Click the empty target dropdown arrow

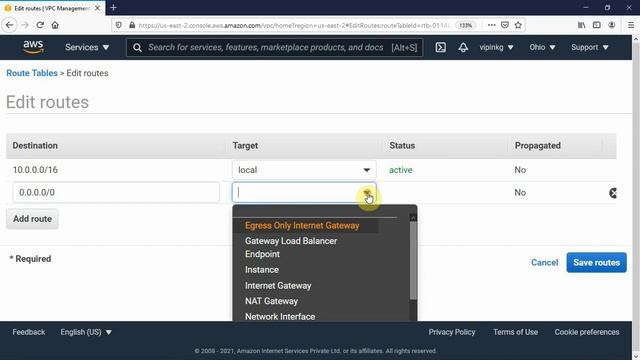tap(367, 192)
